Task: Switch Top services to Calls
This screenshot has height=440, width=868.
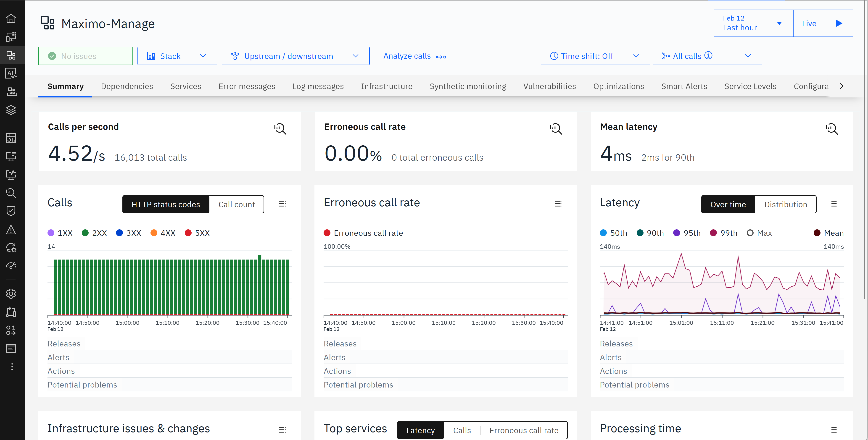Action: [462, 430]
